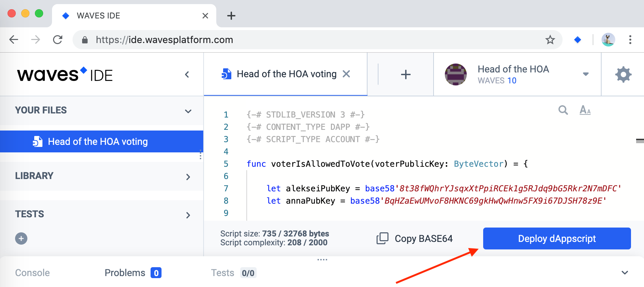644x287 pixels.
Task: Open the font size Aa icon
Action: (x=585, y=110)
